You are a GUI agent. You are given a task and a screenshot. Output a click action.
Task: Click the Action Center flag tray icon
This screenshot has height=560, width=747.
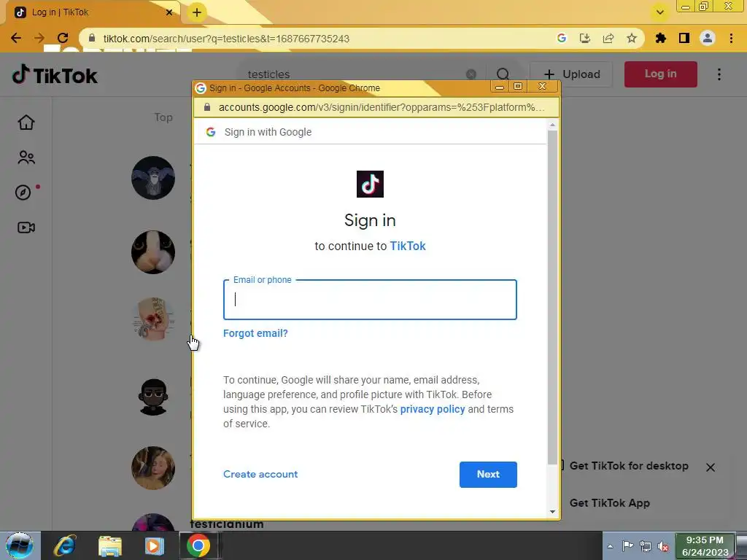[x=628, y=546]
